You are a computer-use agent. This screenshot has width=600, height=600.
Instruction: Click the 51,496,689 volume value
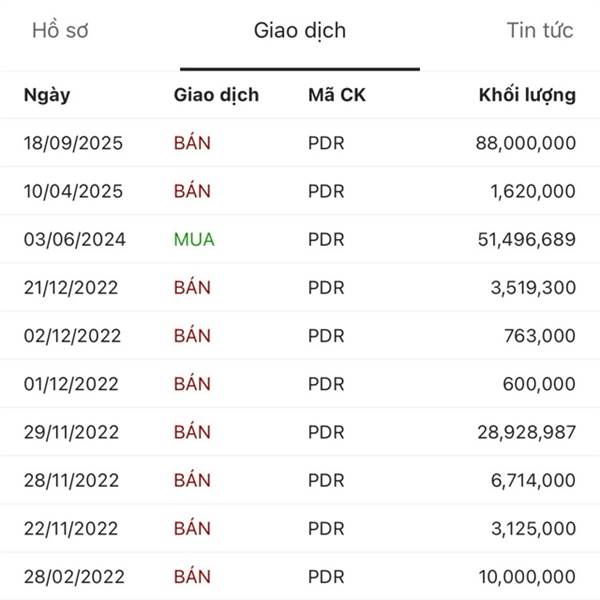pos(527,239)
